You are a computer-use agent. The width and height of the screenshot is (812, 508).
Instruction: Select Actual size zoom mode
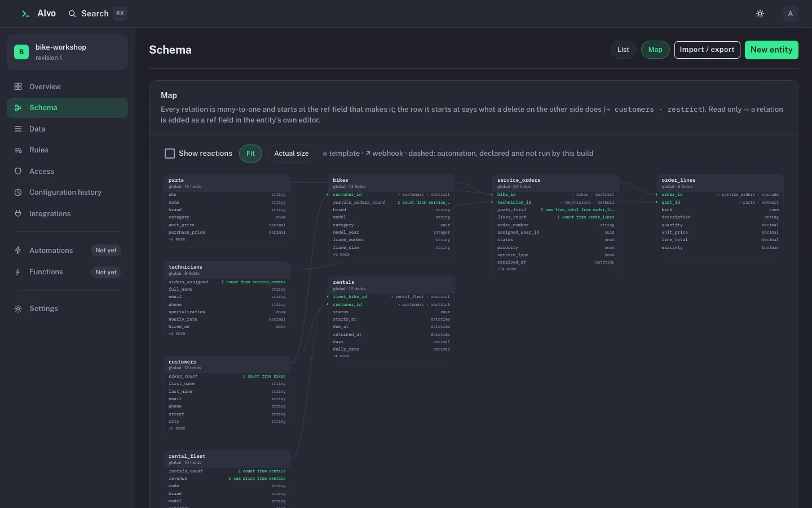tap(292, 154)
